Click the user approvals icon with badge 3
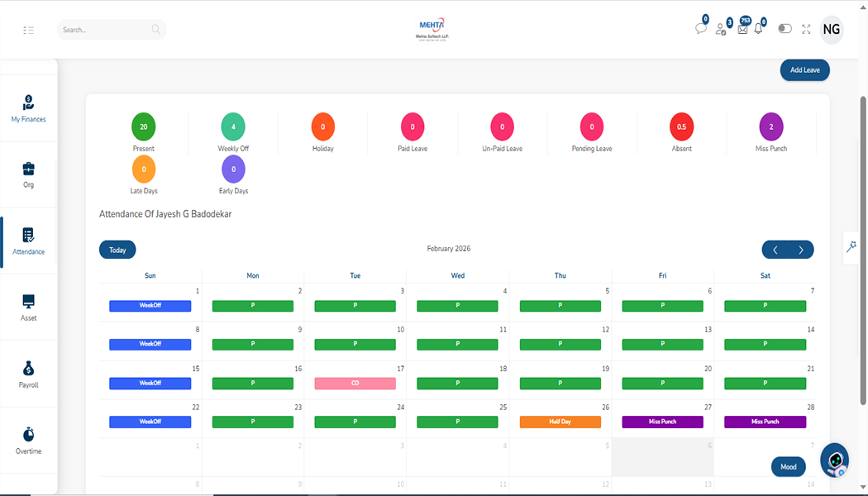Viewport: 868px width, 496px height. pos(721,29)
